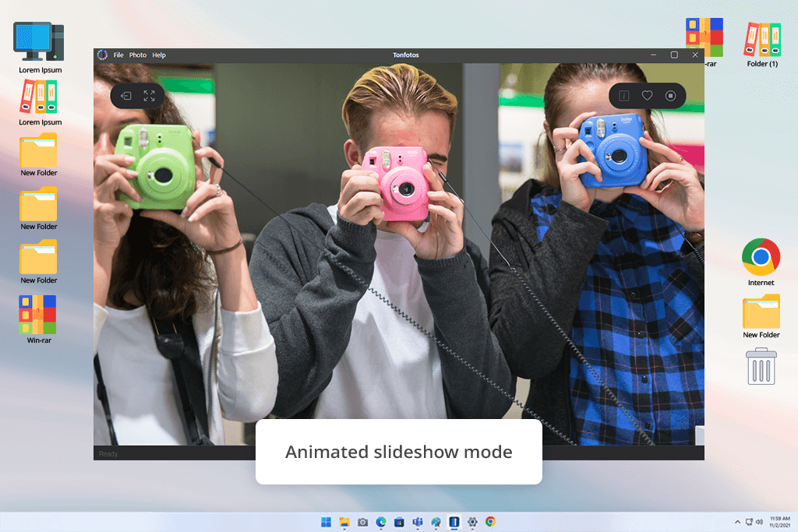Close the Tonfotos window
The width and height of the screenshot is (798, 532).
[x=695, y=55]
